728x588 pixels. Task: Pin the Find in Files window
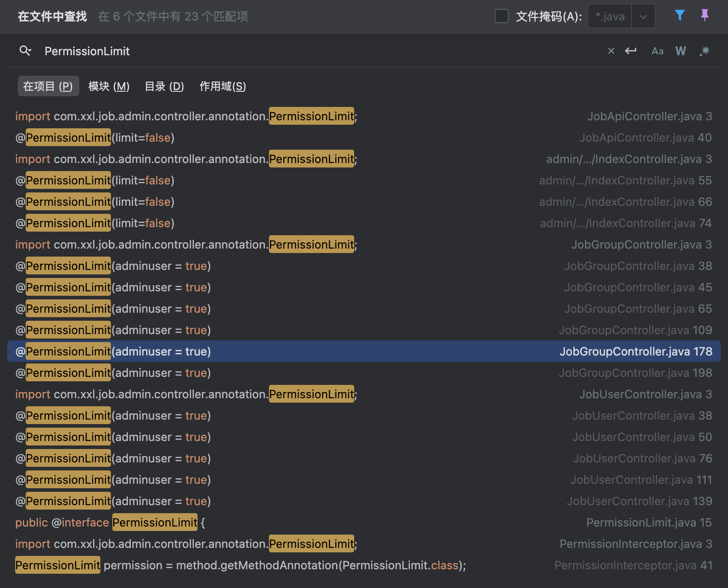point(704,16)
